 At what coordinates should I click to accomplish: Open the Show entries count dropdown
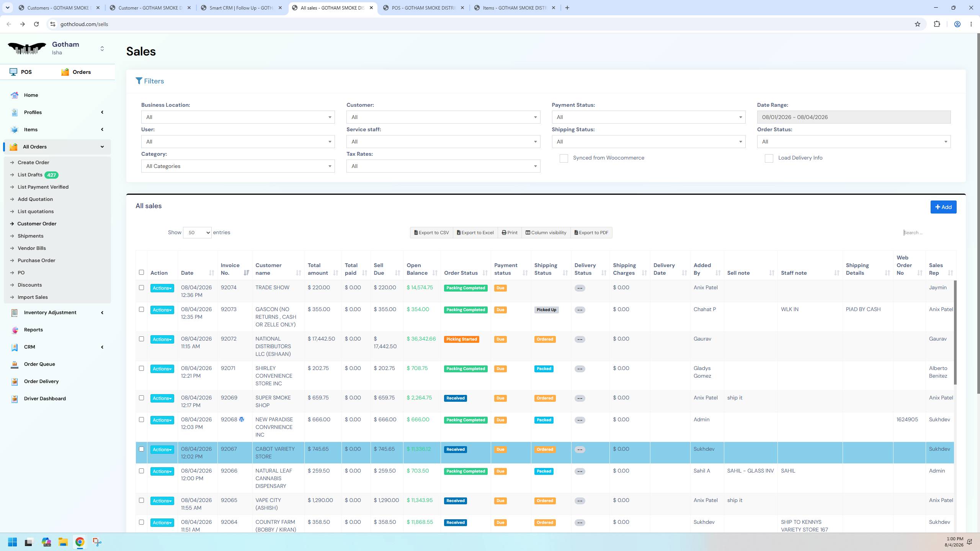tap(197, 233)
